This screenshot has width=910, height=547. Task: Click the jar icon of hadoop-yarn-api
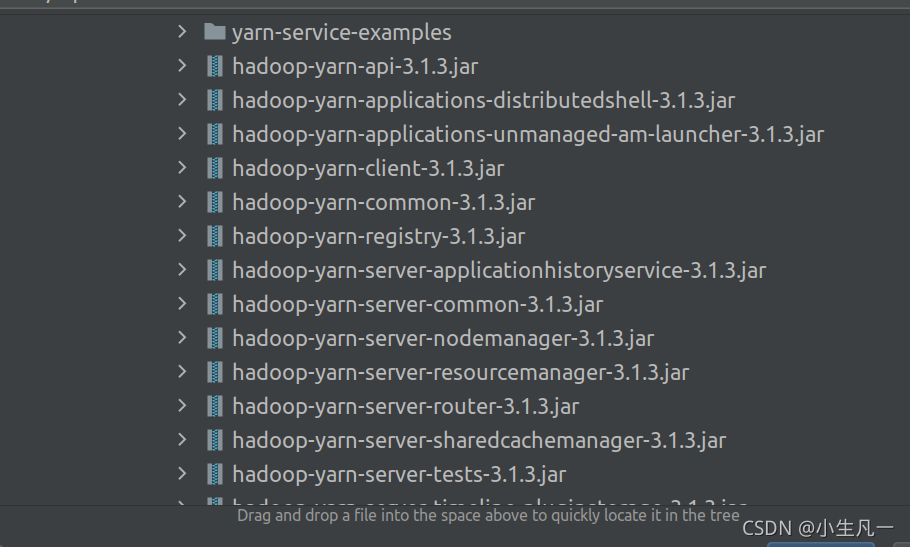pyautogui.click(x=215, y=66)
